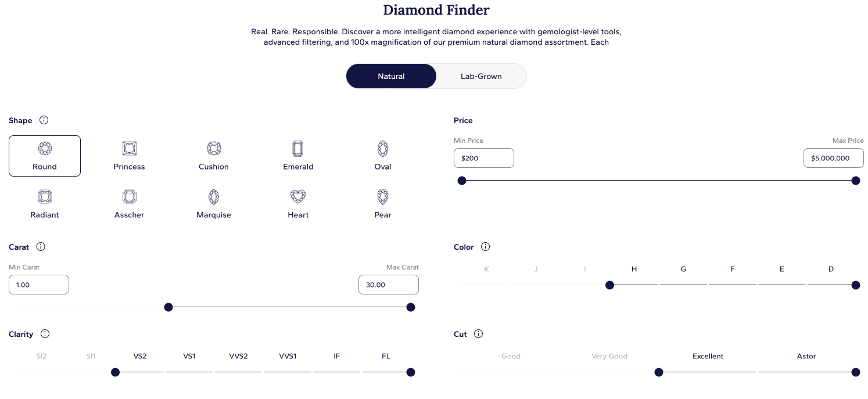Select the Heart diamond shape

pyautogui.click(x=298, y=203)
